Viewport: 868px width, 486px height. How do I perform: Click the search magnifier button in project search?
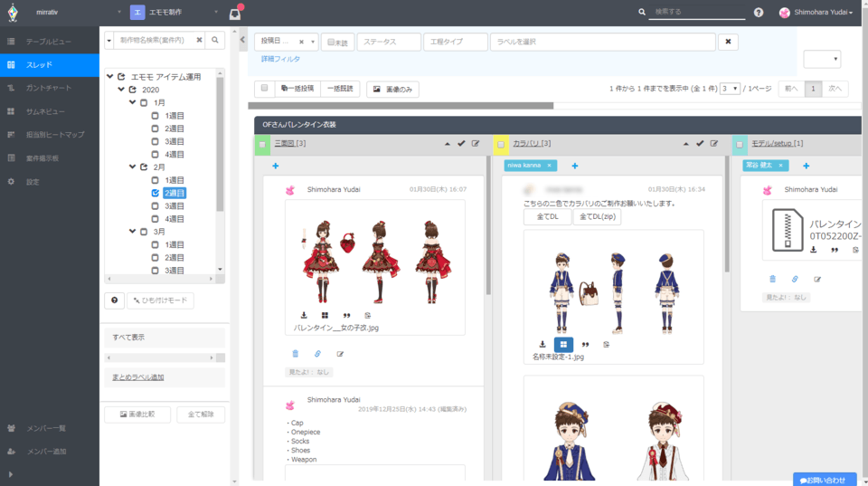click(215, 41)
